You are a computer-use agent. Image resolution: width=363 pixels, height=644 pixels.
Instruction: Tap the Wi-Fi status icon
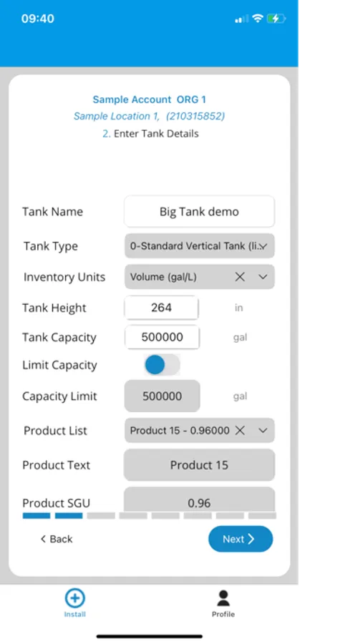258,19
